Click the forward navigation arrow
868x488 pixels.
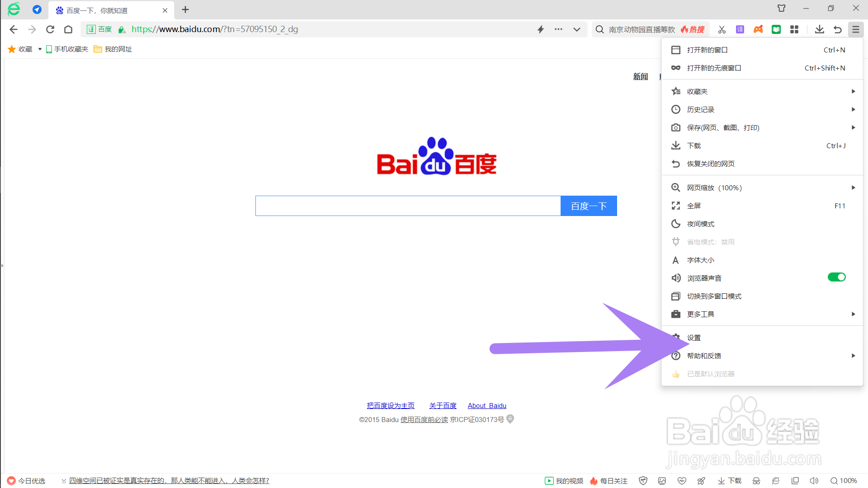coord(32,29)
